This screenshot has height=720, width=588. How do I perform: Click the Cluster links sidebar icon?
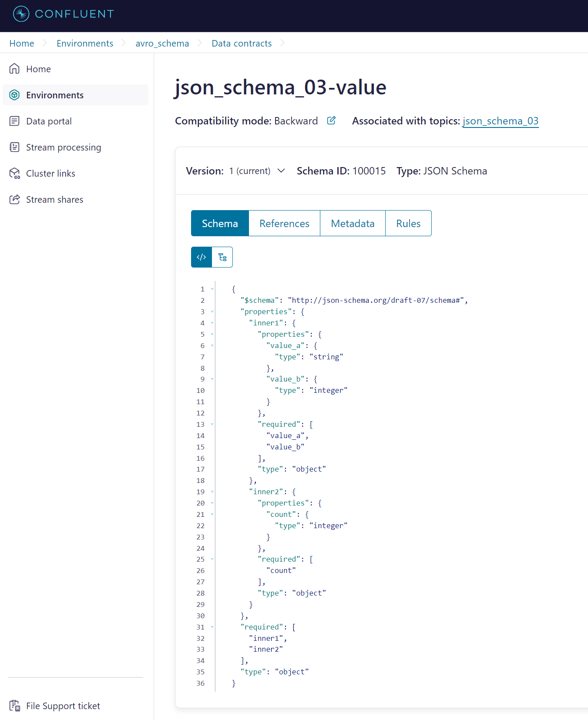14,173
